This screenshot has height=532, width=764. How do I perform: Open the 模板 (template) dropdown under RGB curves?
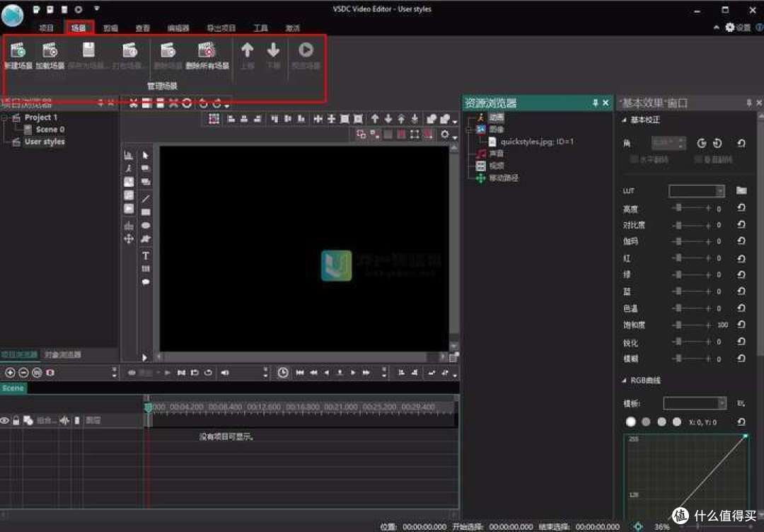pos(721,403)
